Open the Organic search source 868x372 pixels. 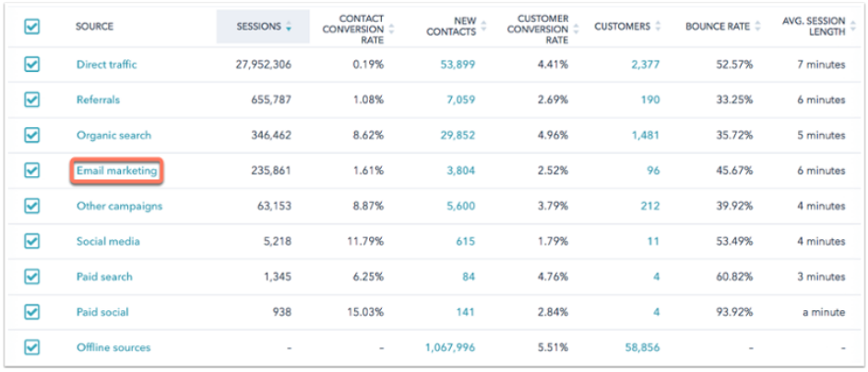click(113, 136)
